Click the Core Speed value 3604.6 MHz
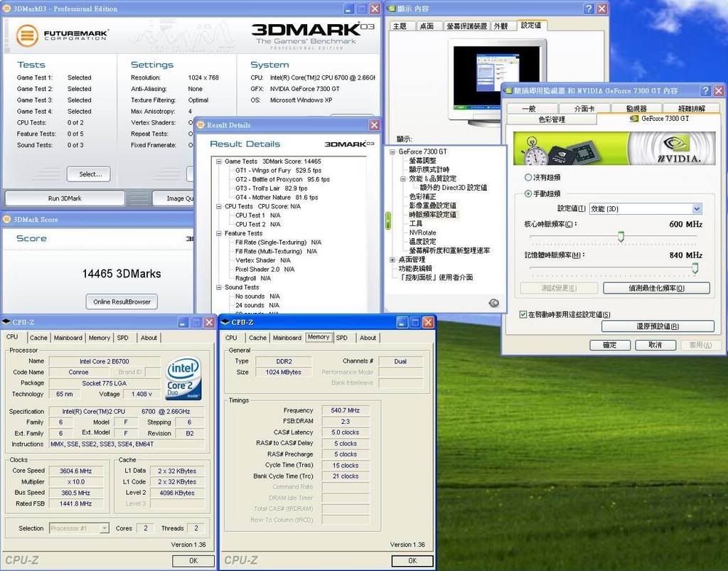 75,471
